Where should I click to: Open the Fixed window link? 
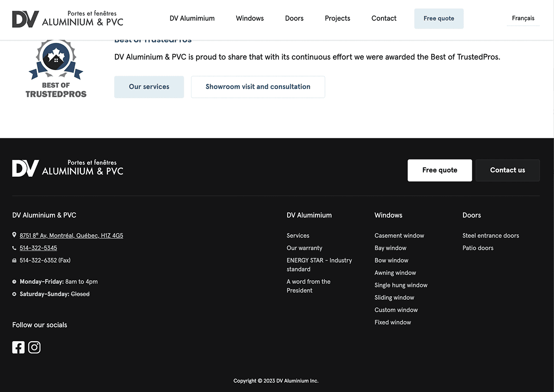tap(393, 322)
